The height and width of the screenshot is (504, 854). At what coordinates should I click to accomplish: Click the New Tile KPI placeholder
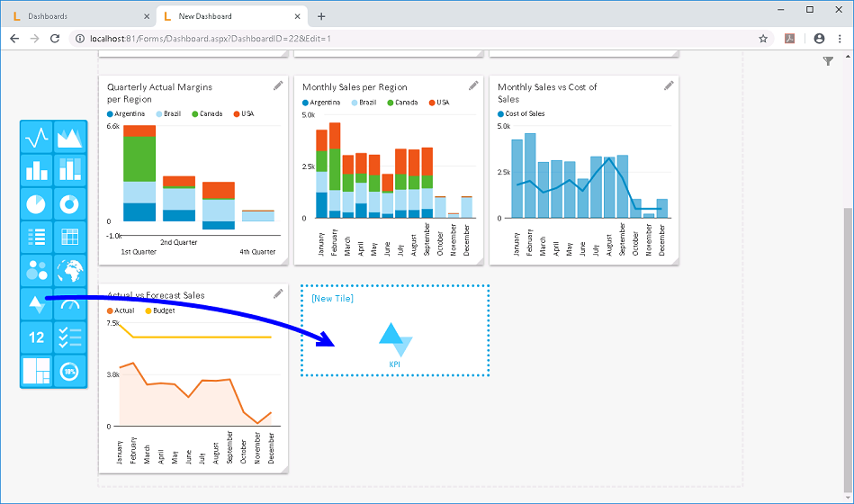[x=395, y=331]
